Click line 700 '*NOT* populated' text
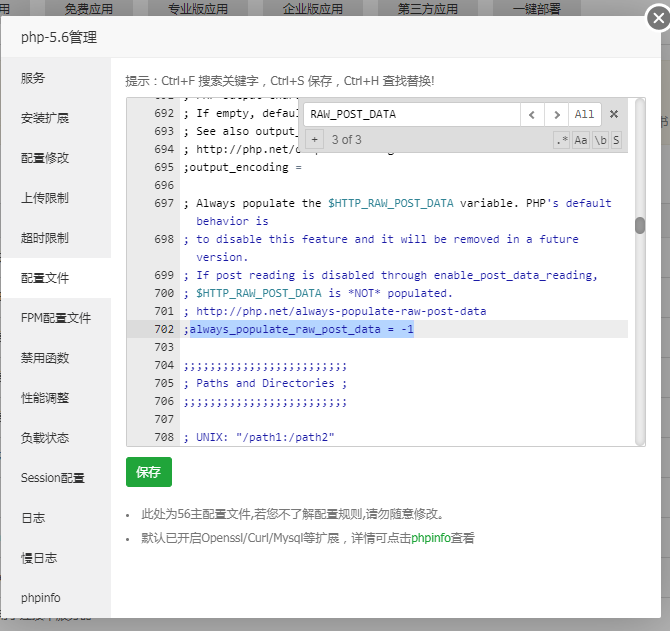Image resolution: width=670 pixels, height=631 pixels. point(400,293)
